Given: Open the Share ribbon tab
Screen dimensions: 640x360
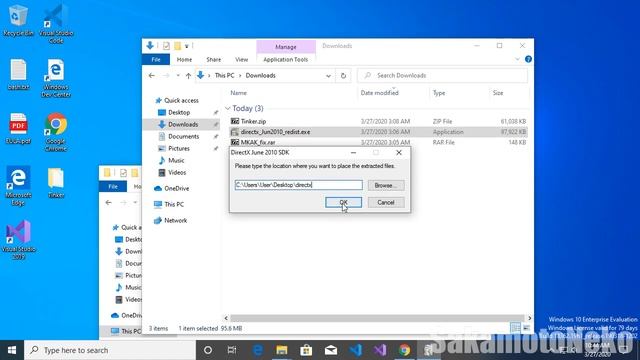Looking at the screenshot, I should pyautogui.click(x=213, y=60).
